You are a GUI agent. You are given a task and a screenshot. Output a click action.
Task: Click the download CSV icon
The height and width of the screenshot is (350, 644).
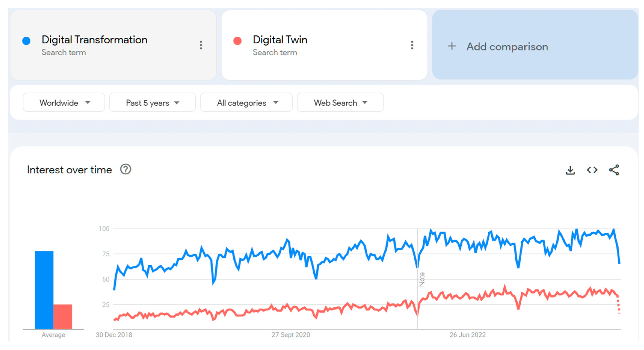570,170
